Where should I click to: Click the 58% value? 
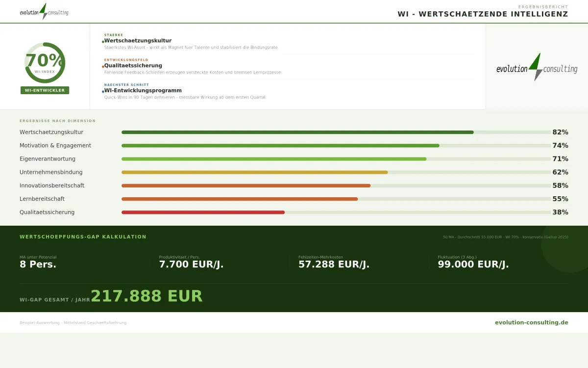[560, 185]
